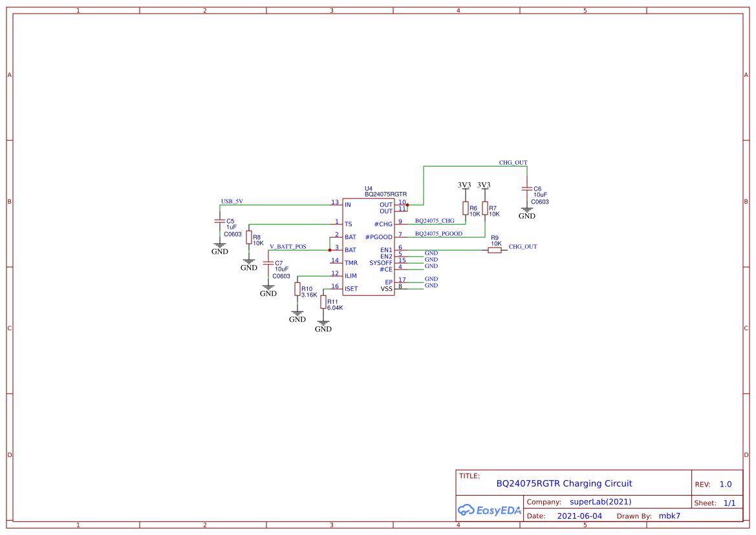
Task: Select resistor R7 10K symbol
Action: [x=484, y=209]
